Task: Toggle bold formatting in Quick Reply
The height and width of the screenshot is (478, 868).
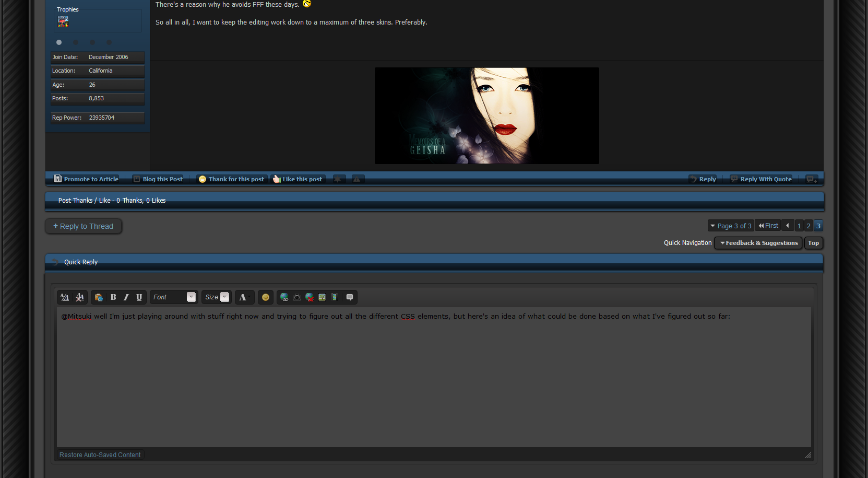Action: [113, 297]
